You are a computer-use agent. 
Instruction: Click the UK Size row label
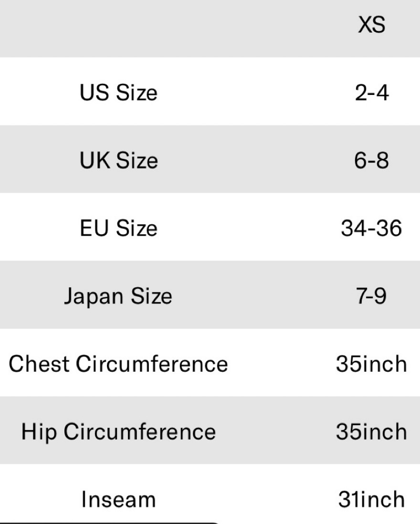[118, 160]
